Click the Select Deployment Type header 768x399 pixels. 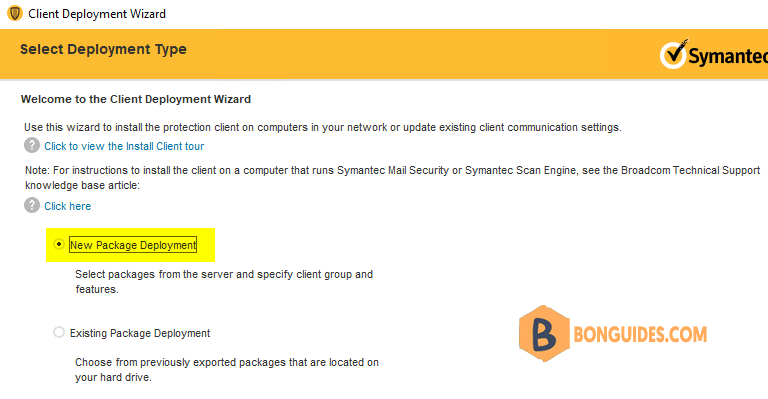click(x=103, y=49)
